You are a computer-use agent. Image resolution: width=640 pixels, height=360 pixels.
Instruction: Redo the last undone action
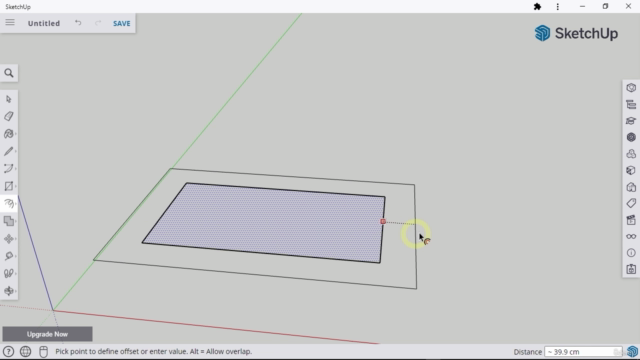click(98, 23)
